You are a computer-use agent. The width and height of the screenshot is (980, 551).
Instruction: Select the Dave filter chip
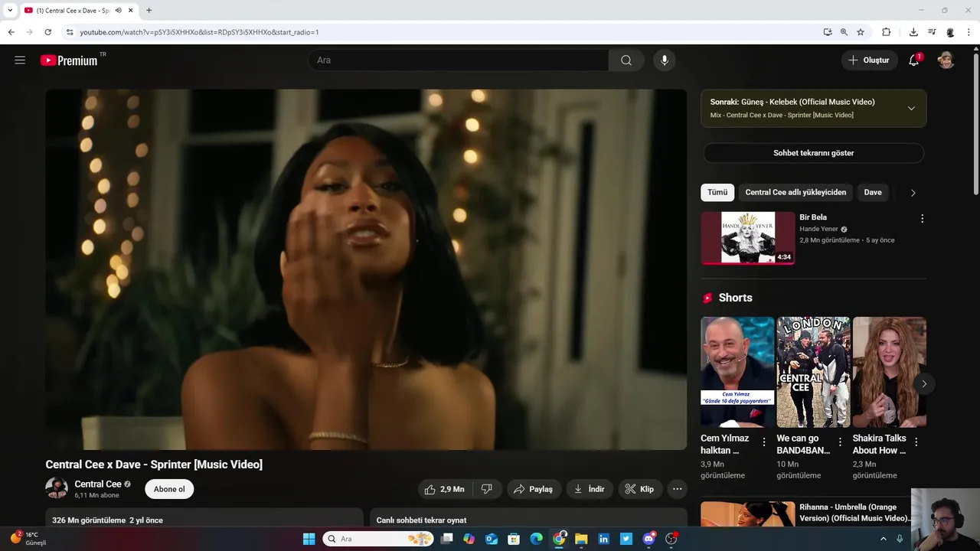pos(873,193)
